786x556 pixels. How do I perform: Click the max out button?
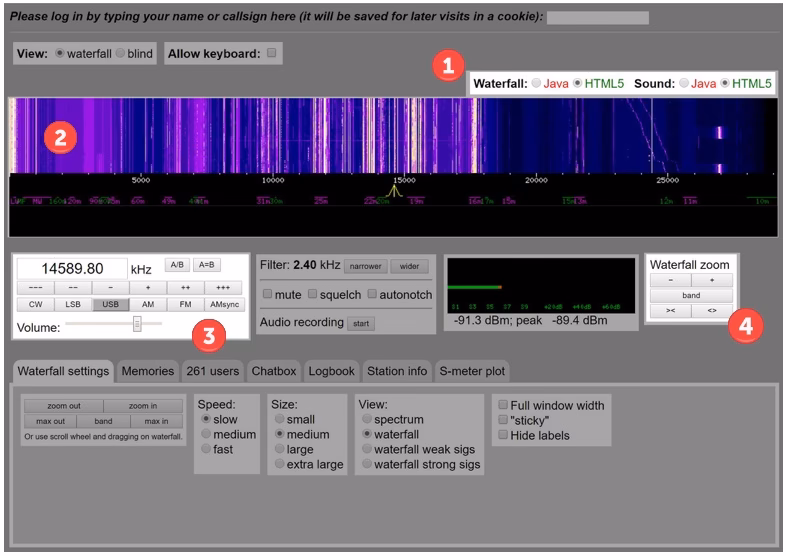pos(51,421)
